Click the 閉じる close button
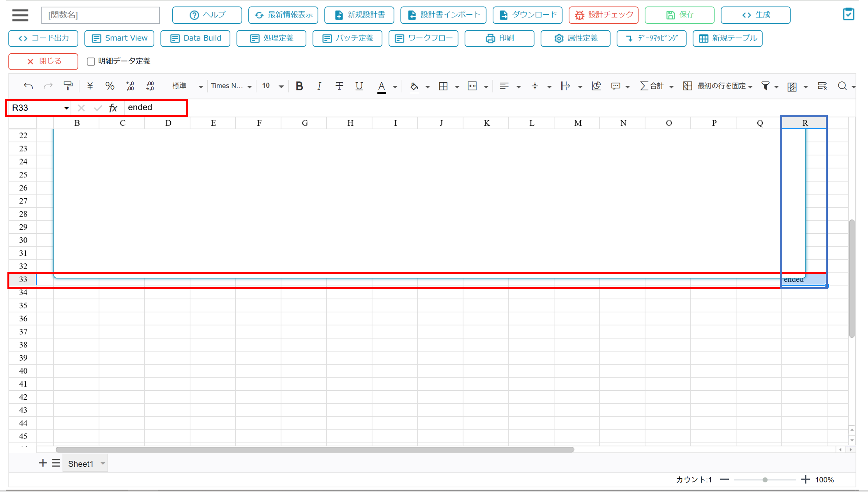868x492 pixels. (43, 62)
